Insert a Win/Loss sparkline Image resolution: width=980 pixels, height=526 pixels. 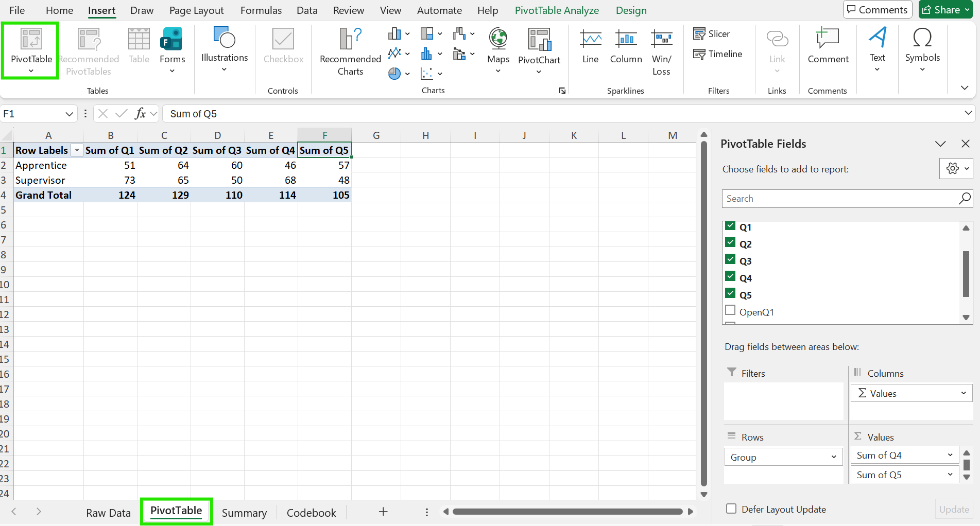point(661,52)
